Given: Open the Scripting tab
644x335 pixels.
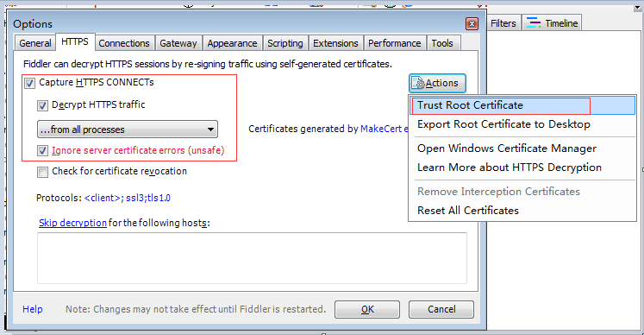Looking at the screenshot, I should coord(285,43).
